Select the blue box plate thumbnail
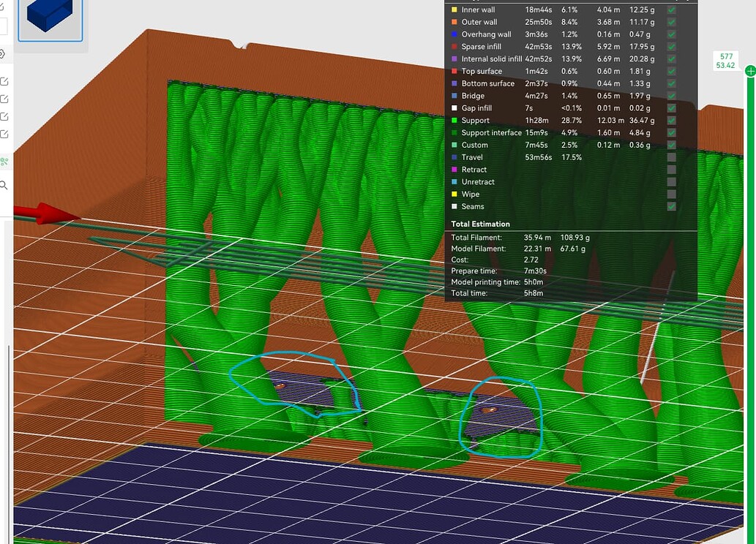Image resolution: width=756 pixels, height=544 pixels. point(50,19)
